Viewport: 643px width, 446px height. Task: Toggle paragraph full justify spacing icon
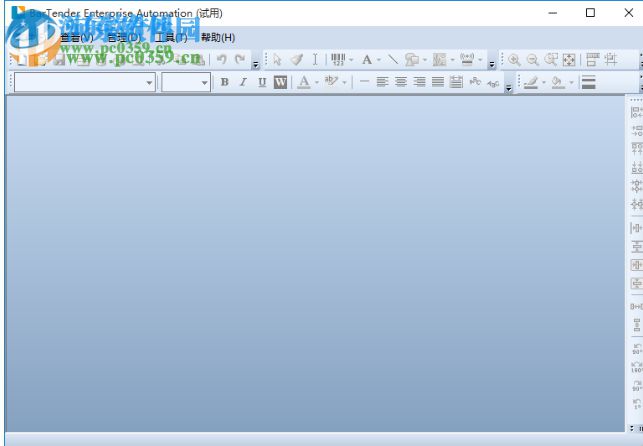(456, 82)
